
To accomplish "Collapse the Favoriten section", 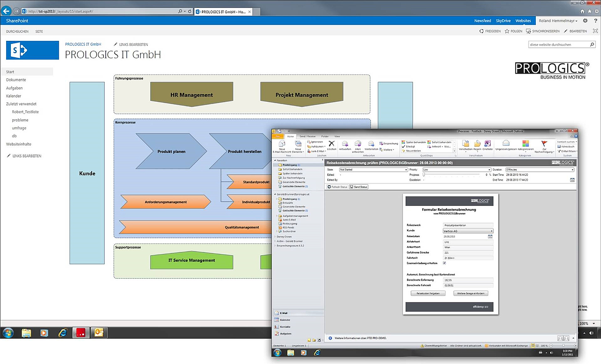I will tap(275, 160).
